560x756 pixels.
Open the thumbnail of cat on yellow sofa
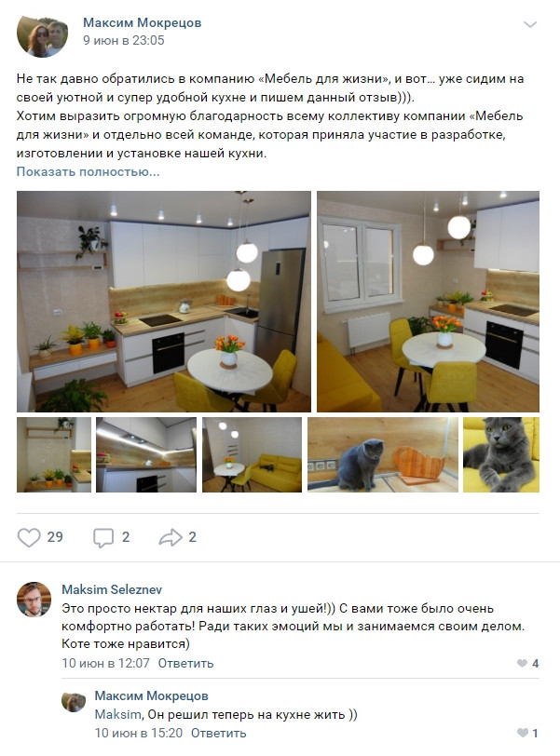(x=501, y=454)
